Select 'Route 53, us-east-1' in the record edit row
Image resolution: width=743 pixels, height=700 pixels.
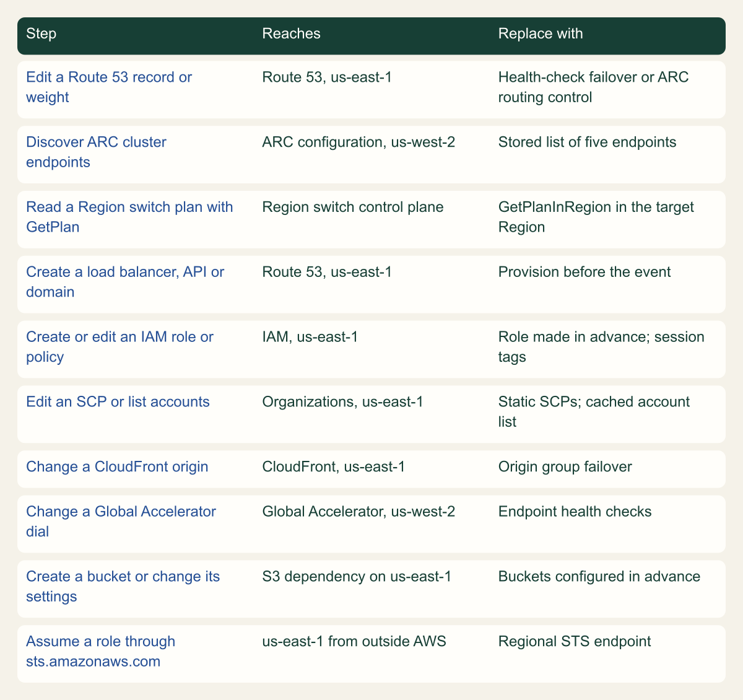tap(327, 77)
